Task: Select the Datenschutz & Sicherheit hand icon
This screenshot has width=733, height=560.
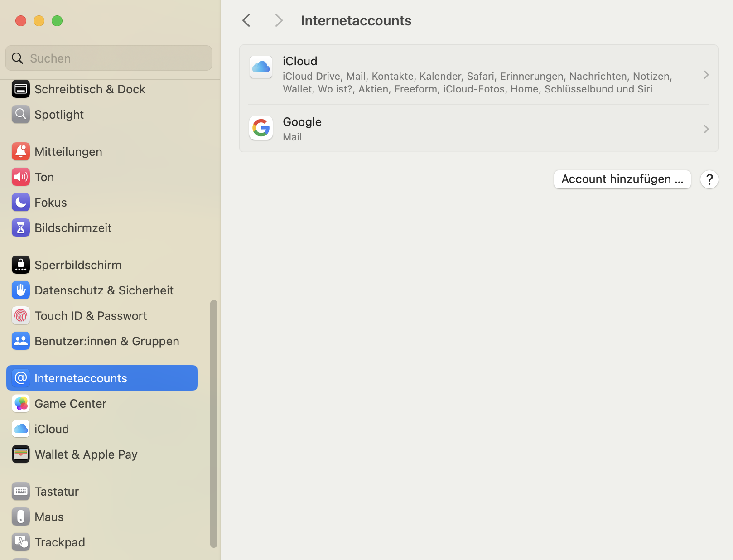Action: (x=21, y=290)
